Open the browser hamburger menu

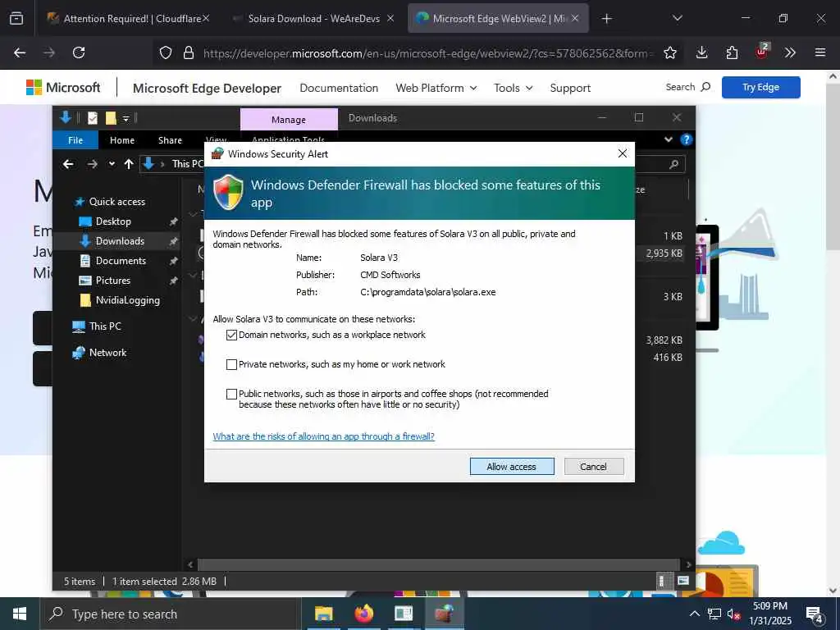point(820,52)
